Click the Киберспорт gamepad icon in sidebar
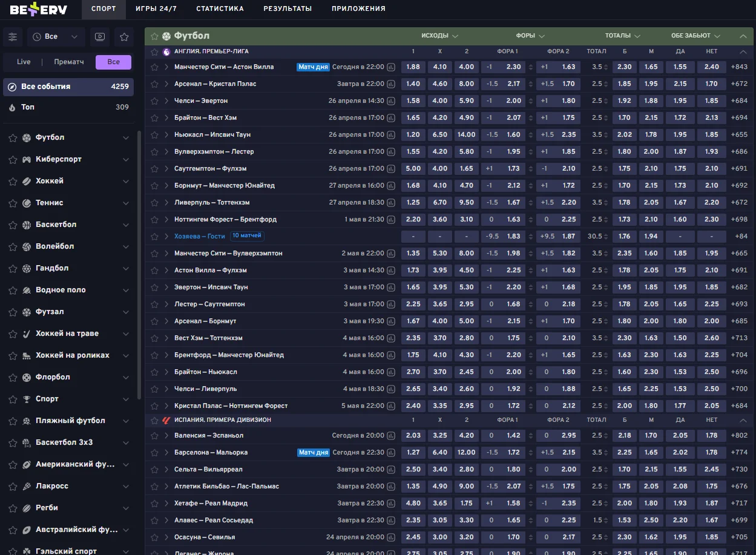Viewport: 756px width, 555px height. pos(27,160)
